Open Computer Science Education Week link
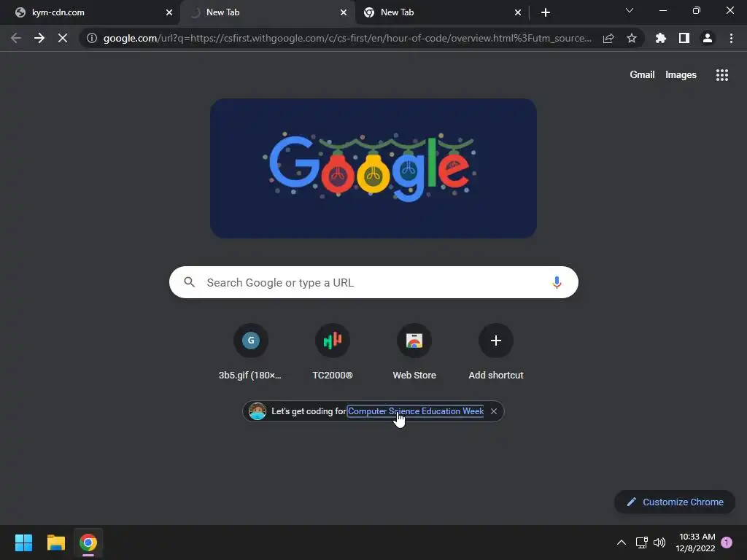 [415, 411]
